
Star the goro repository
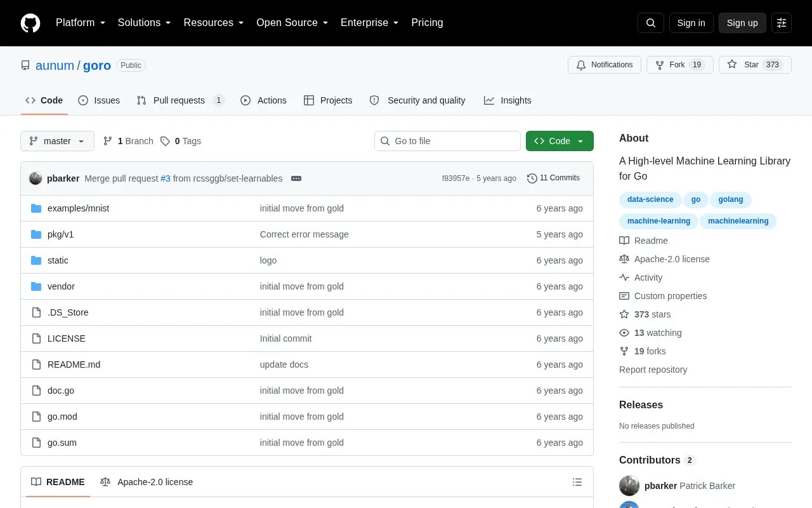click(755, 65)
